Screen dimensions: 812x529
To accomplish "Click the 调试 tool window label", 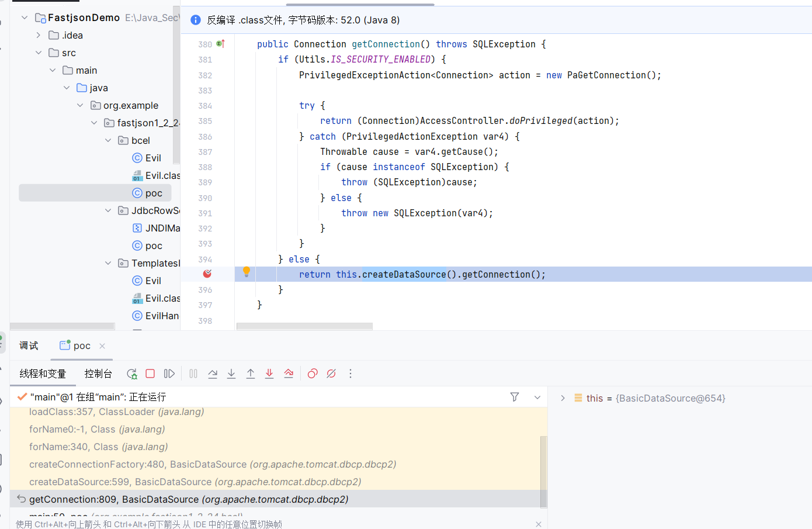I will [29, 345].
